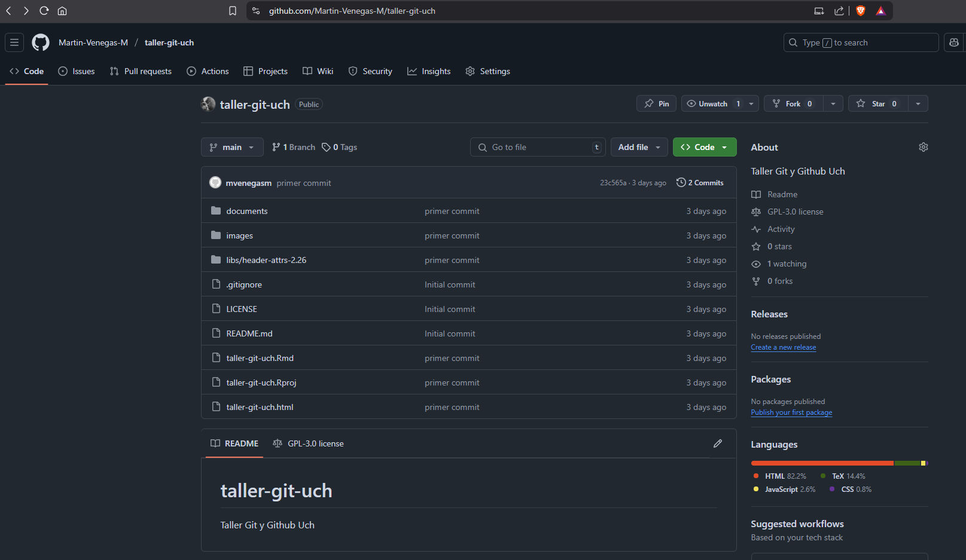This screenshot has width=966, height=560.
Task: View the Insights tab
Action: pos(429,71)
